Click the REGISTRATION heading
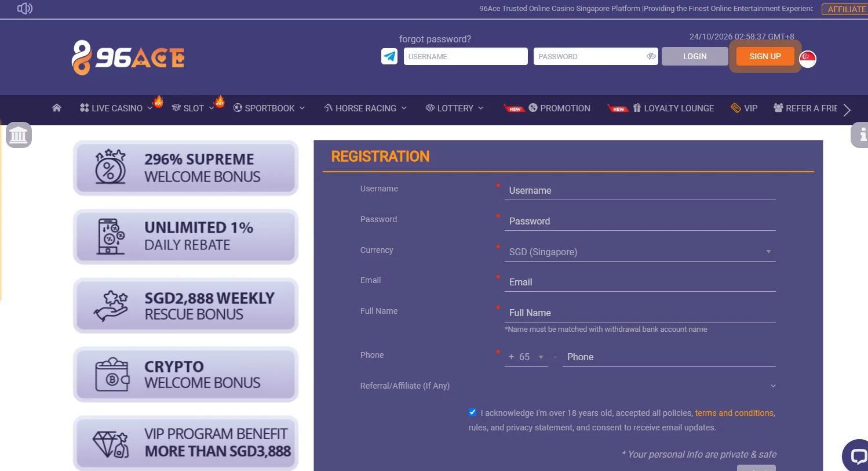This screenshot has height=471, width=868. pyautogui.click(x=380, y=157)
